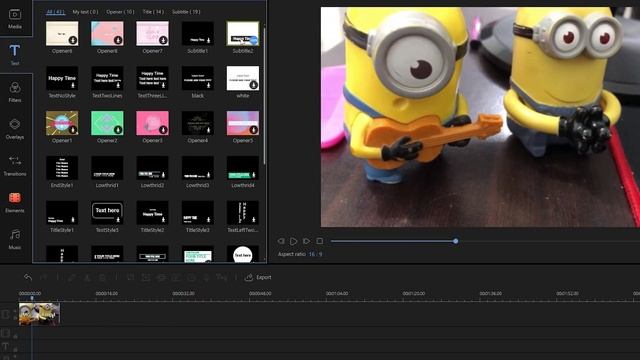Viewport: 640px width, 360px height.
Task: Select the TextStyle5 thumbnail
Action: click(107, 213)
